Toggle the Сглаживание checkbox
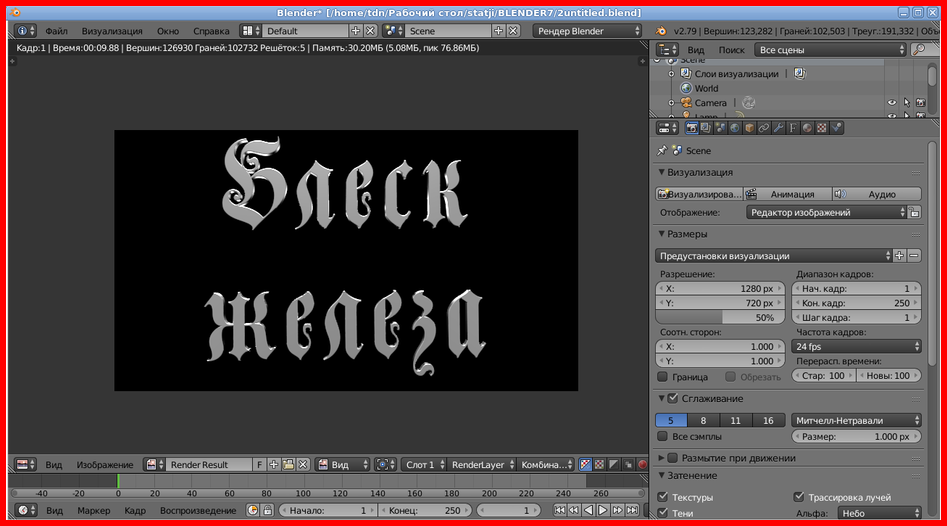Image resolution: width=947 pixels, height=526 pixels. pos(673,399)
